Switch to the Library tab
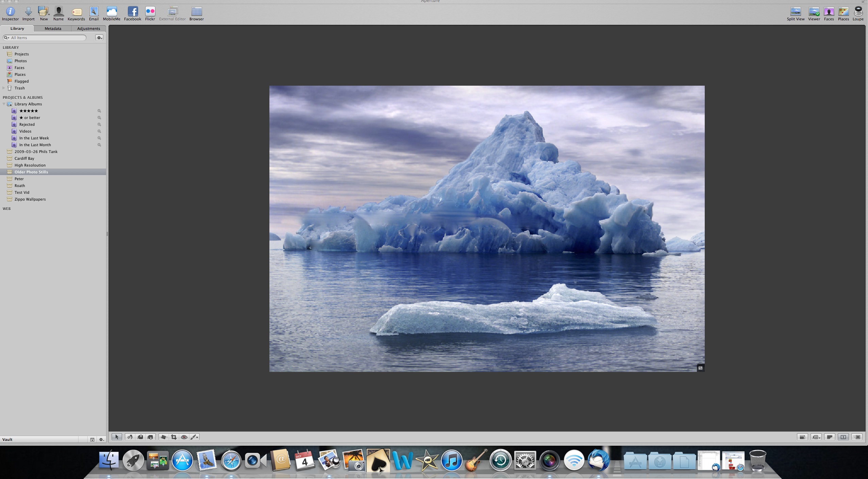Image resolution: width=868 pixels, height=479 pixels. pyautogui.click(x=17, y=29)
